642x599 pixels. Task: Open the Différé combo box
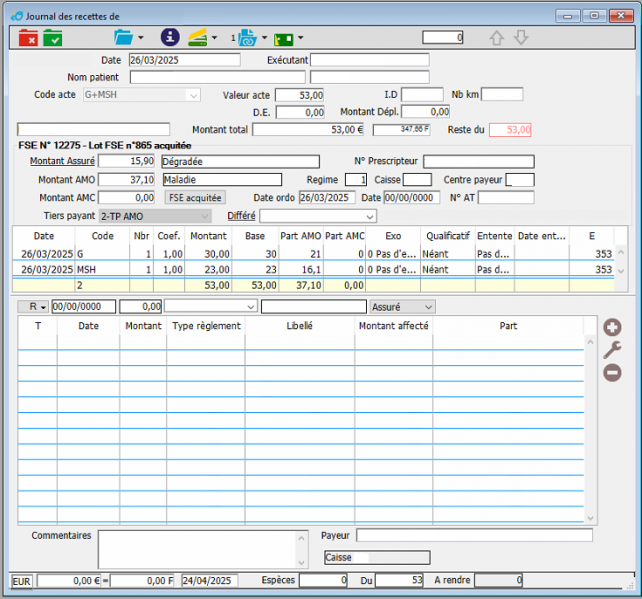(x=369, y=216)
